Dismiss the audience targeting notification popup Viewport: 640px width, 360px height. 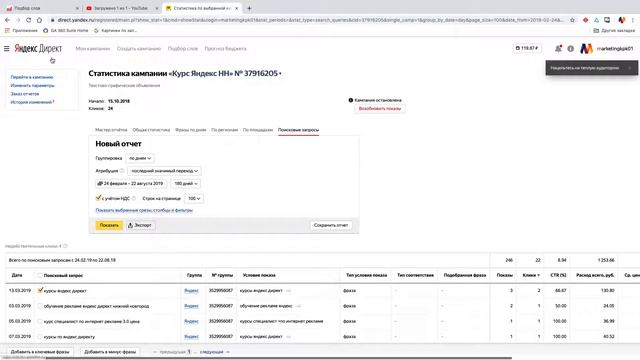click(630, 68)
